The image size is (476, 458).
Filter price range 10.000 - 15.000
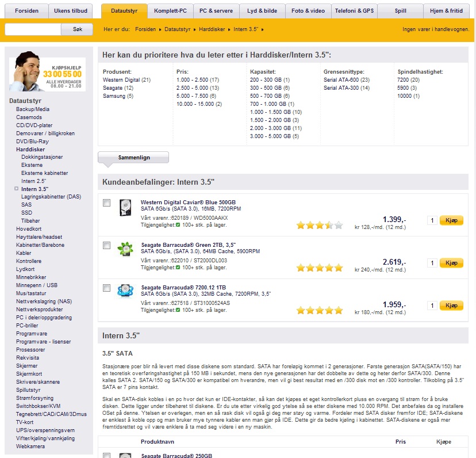pos(199,104)
